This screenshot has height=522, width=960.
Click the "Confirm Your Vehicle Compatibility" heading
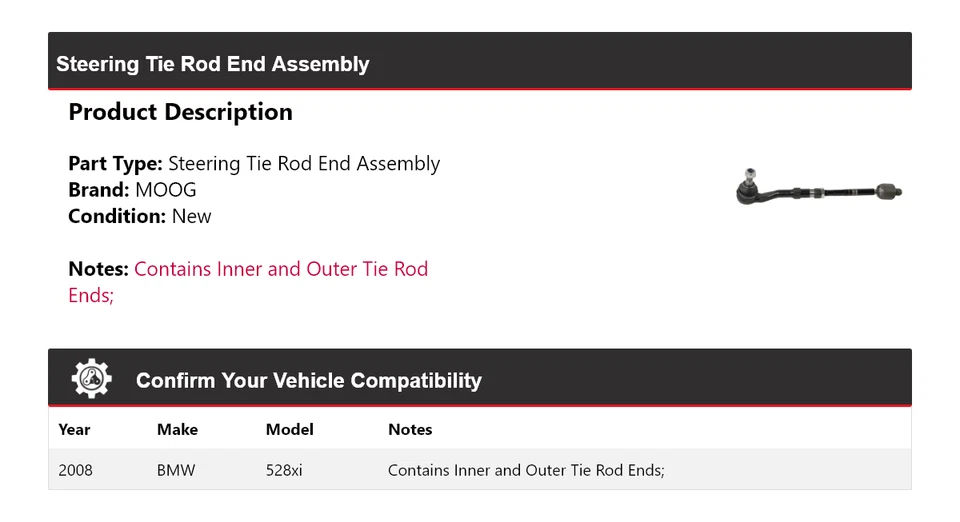pos(308,381)
